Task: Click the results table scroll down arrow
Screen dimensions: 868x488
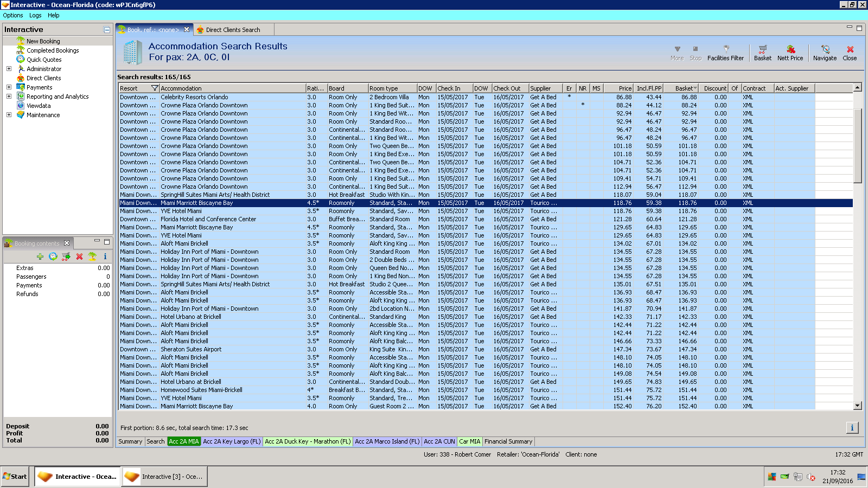Action: coord(857,406)
